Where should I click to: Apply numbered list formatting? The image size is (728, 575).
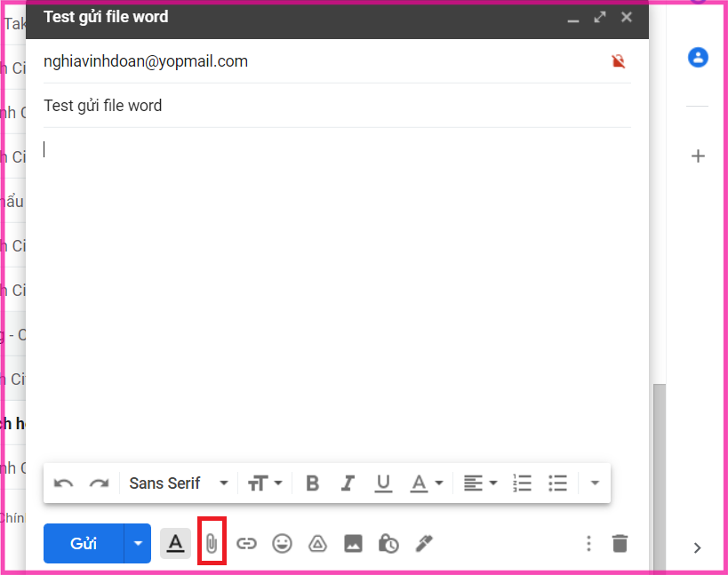coord(523,483)
